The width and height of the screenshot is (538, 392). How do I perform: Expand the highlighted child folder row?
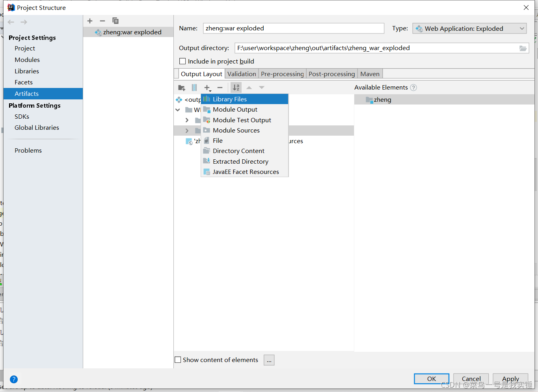point(187,131)
